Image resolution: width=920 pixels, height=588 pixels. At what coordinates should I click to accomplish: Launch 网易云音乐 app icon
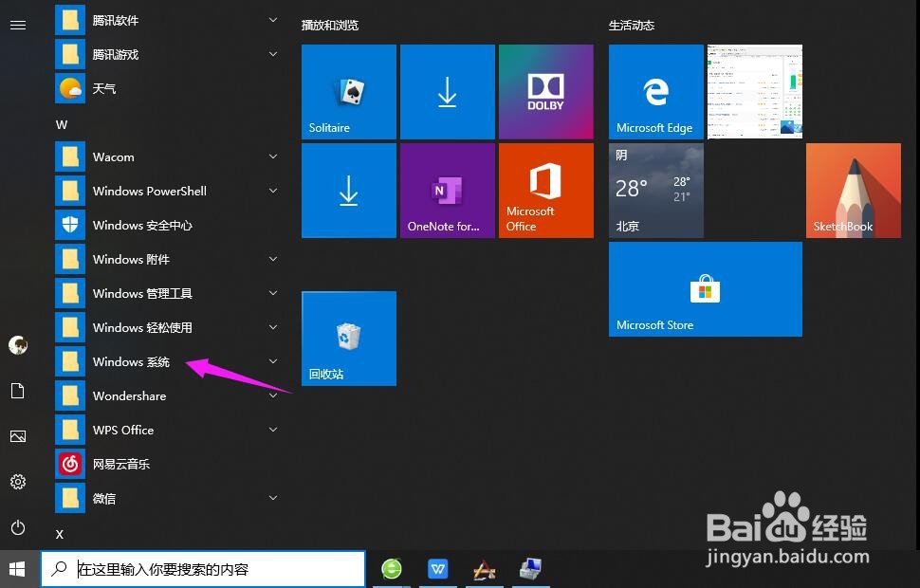tap(70, 464)
